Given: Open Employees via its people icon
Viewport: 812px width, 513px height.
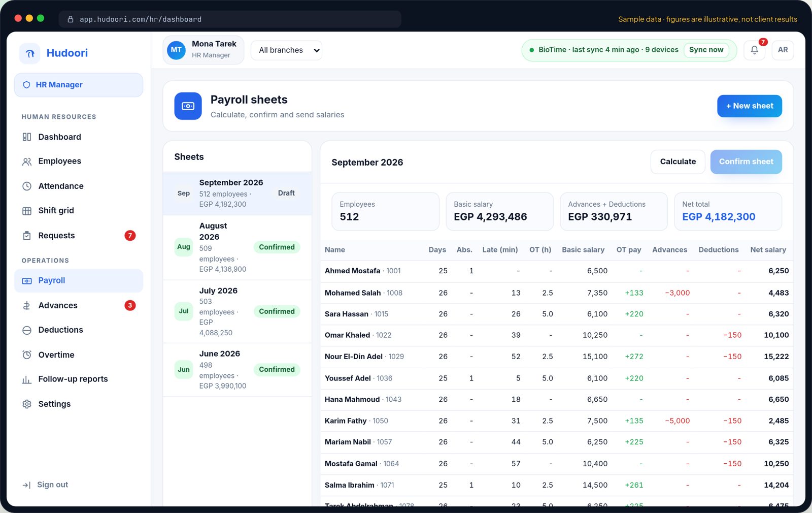Looking at the screenshot, I should [27, 162].
